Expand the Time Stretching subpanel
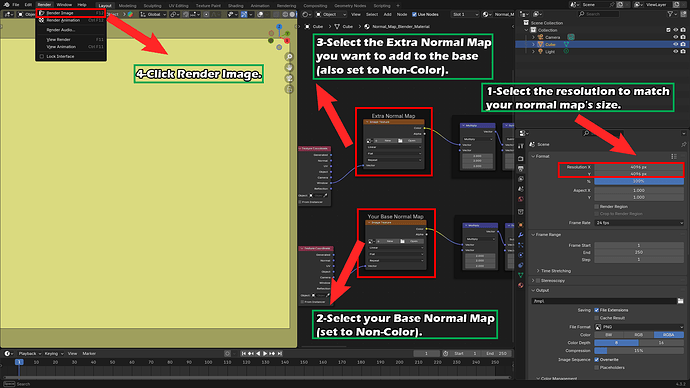 [x=538, y=271]
